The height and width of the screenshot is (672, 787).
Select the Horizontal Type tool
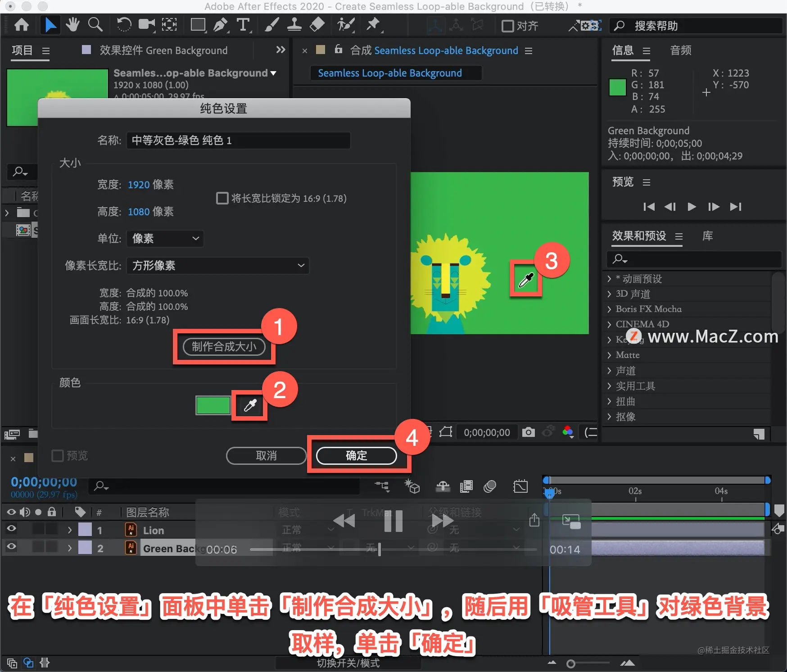pos(244,25)
